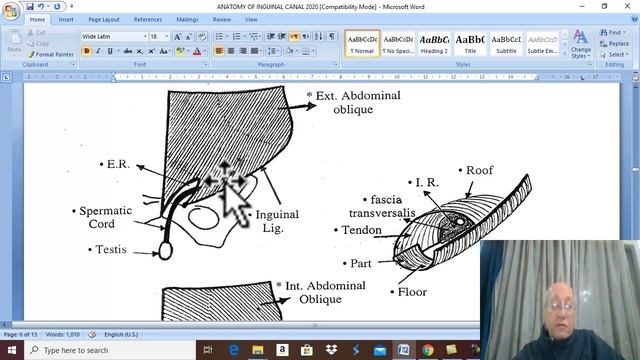Open Find in the Editing group
The image size is (640, 360).
(x=613, y=32)
